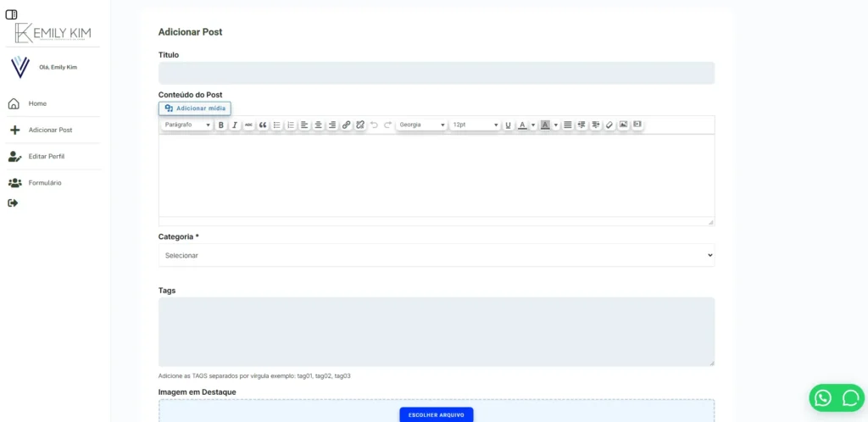Expand the Categoria Selecionar dropdown
This screenshot has width=868, height=422.
pyautogui.click(x=436, y=255)
